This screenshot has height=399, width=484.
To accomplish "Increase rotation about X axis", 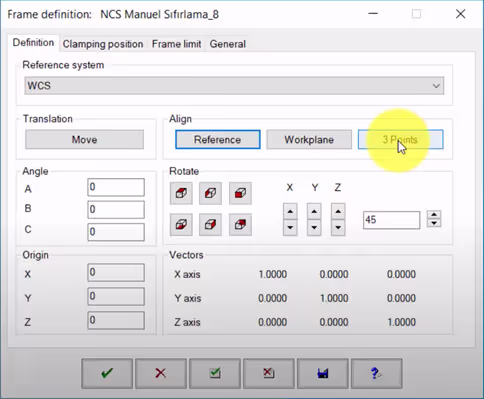I will click(x=290, y=211).
